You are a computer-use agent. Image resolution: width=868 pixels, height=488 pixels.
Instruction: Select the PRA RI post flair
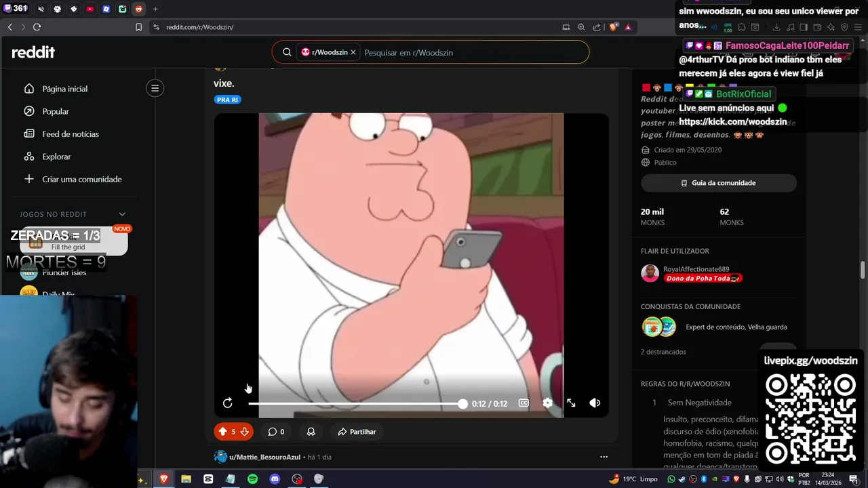[x=228, y=100]
